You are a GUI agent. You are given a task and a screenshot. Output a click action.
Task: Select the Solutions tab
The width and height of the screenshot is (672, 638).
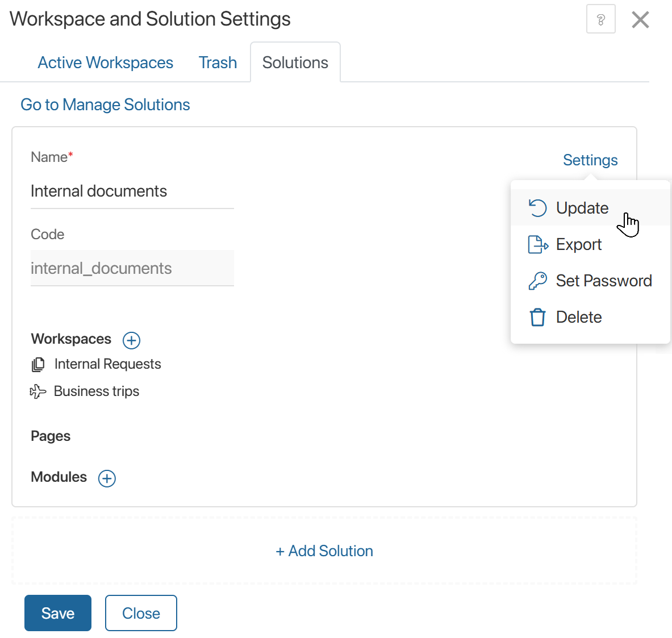click(295, 62)
